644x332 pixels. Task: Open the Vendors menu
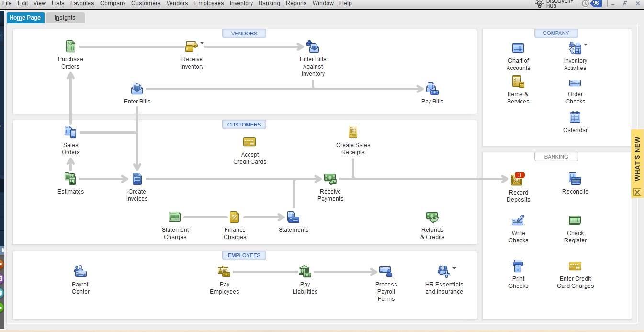(x=177, y=3)
